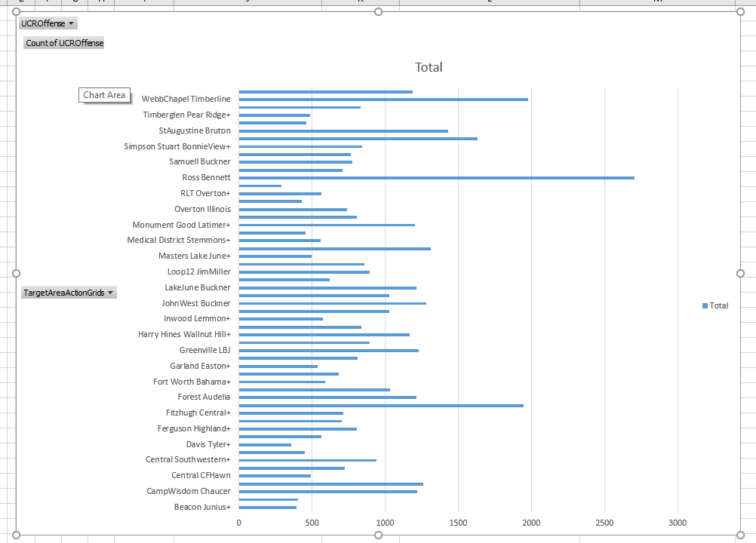Click the Ferguson Highland+ axis label
This screenshot has height=543, width=756.
pyautogui.click(x=194, y=429)
